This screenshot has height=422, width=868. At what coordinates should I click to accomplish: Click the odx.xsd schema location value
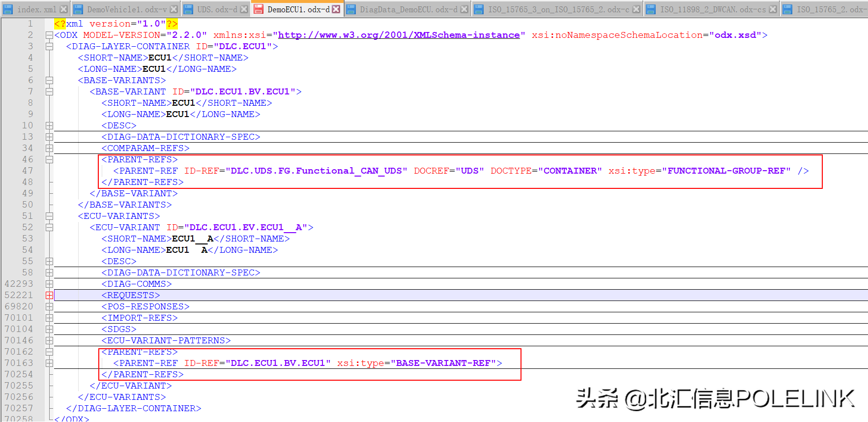coord(735,35)
